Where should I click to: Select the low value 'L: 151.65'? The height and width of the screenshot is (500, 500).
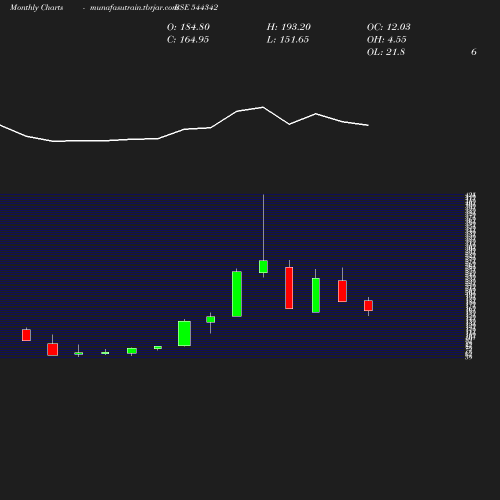pyautogui.click(x=287, y=40)
